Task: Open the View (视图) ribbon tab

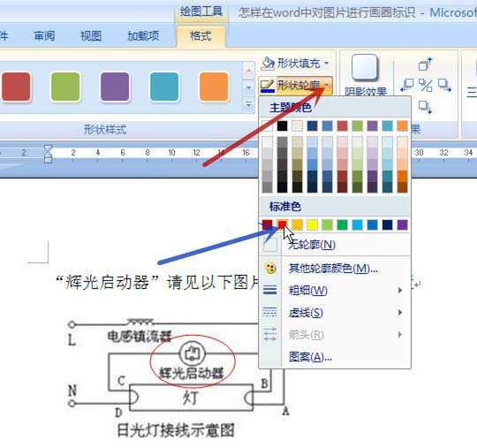Action: click(x=91, y=36)
